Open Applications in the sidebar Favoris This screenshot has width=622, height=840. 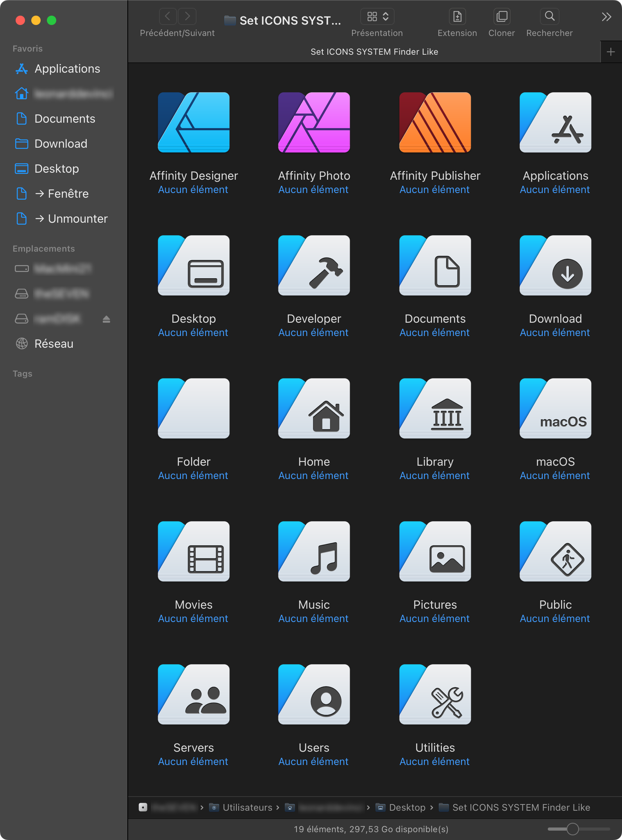click(64, 69)
